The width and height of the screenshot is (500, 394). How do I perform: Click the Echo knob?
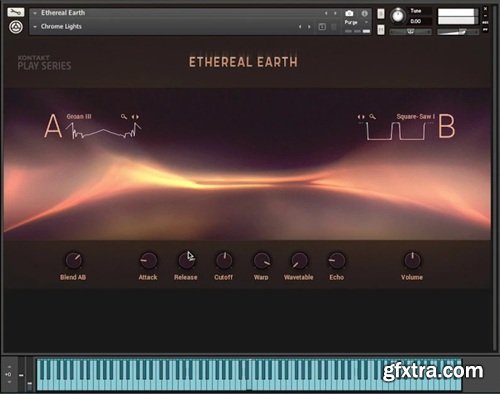pos(337,260)
